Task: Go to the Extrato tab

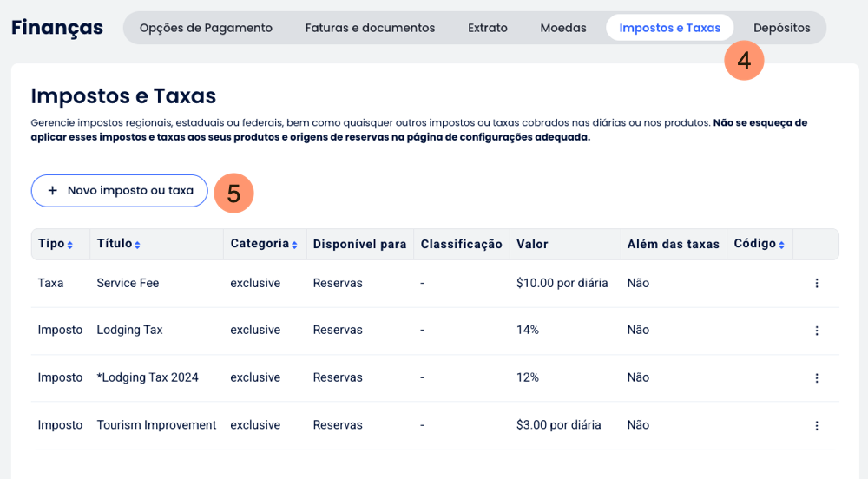Action: coord(488,28)
